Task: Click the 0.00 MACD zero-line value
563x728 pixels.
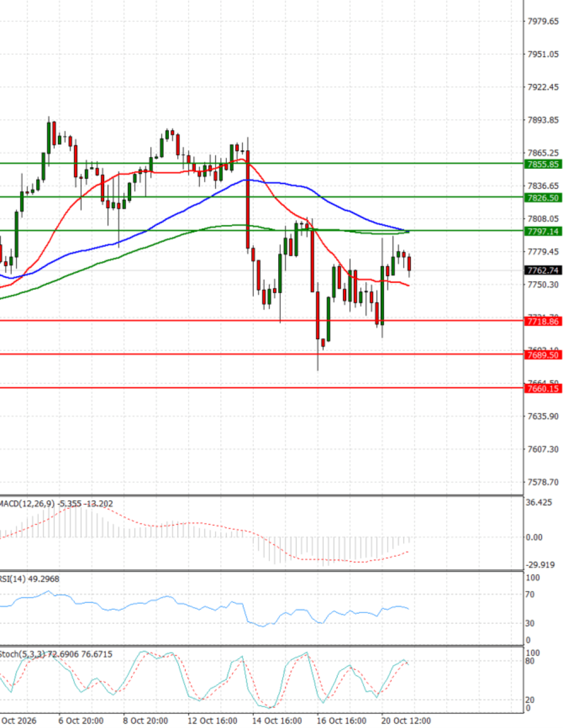Action: click(x=534, y=537)
